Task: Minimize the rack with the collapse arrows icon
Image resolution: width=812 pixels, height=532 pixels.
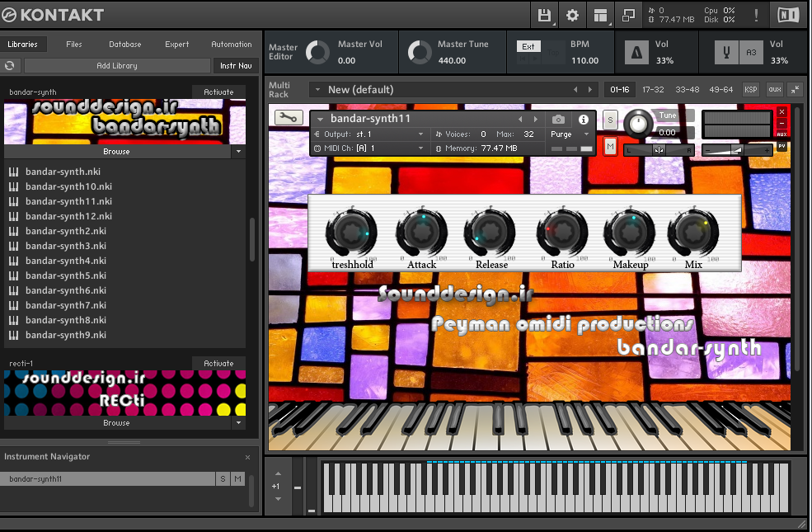Action: (795, 89)
